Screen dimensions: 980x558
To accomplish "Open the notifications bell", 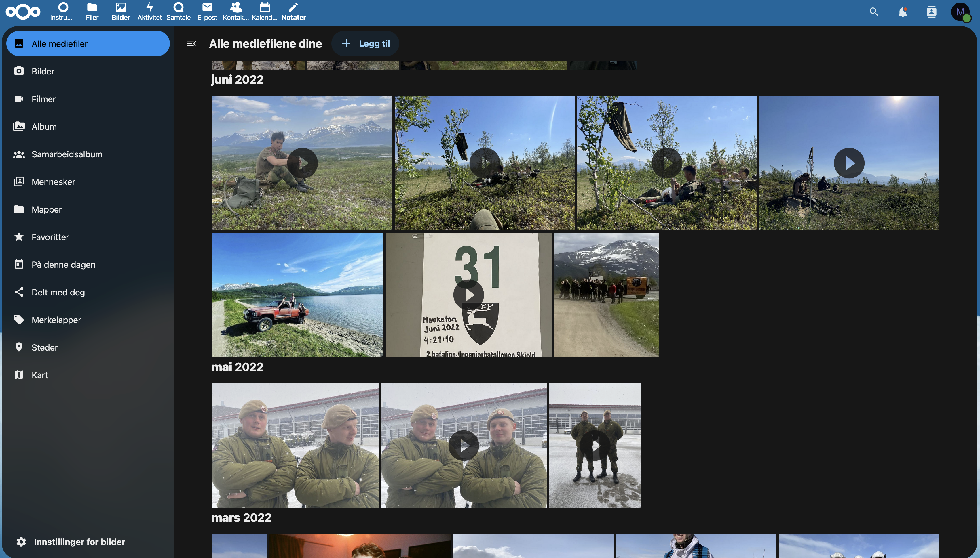I will click(x=903, y=12).
